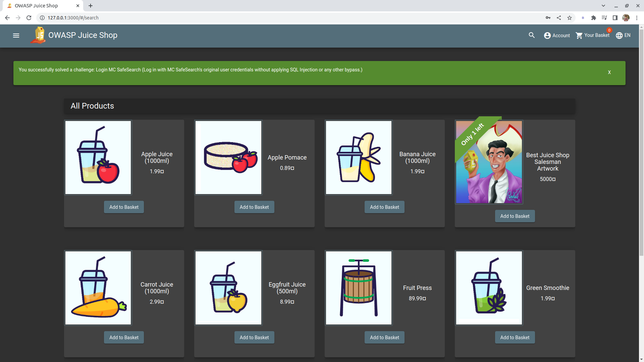Open the Account menu
Image resolution: width=644 pixels, height=362 pixels.
(557, 36)
